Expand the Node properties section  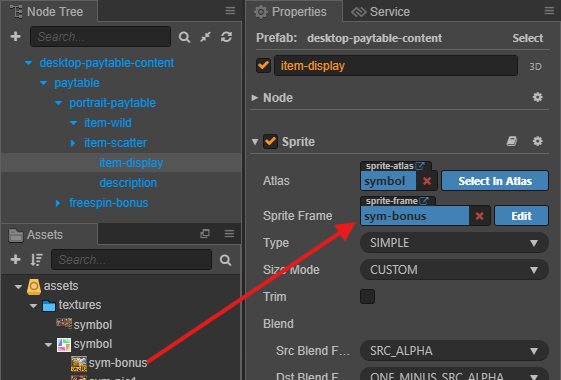[254, 98]
